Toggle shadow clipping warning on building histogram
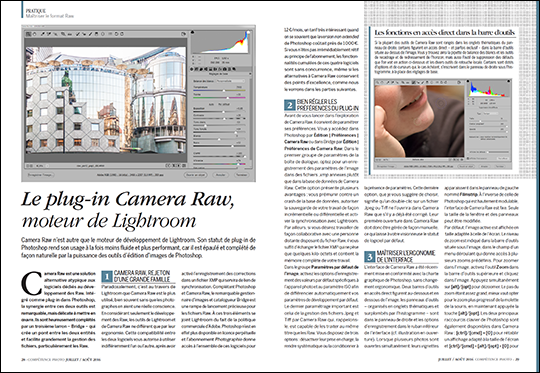Image resolution: width=540 pixels, height=373 pixels. (193, 32)
